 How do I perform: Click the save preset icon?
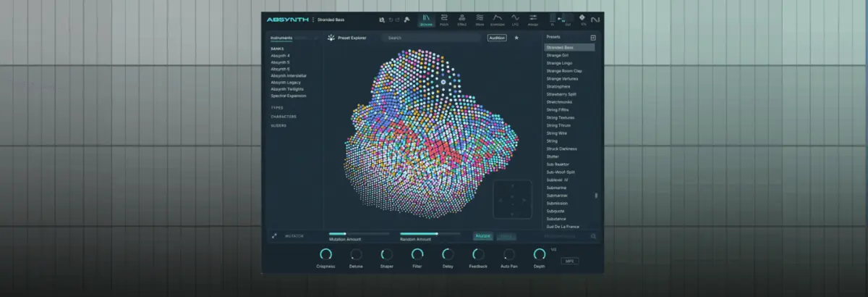click(382, 20)
